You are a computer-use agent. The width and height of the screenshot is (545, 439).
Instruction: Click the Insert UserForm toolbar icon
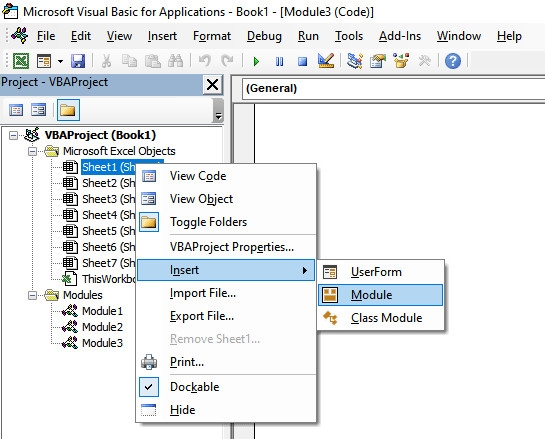coord(44,61)
